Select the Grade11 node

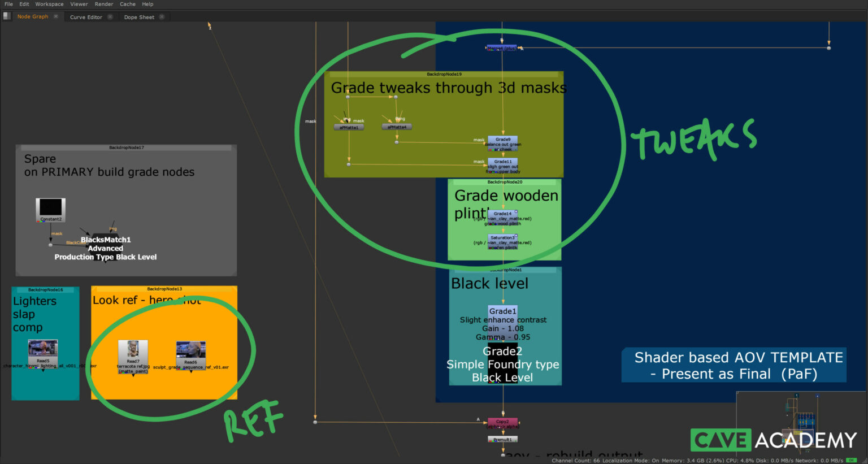(503, 164)
